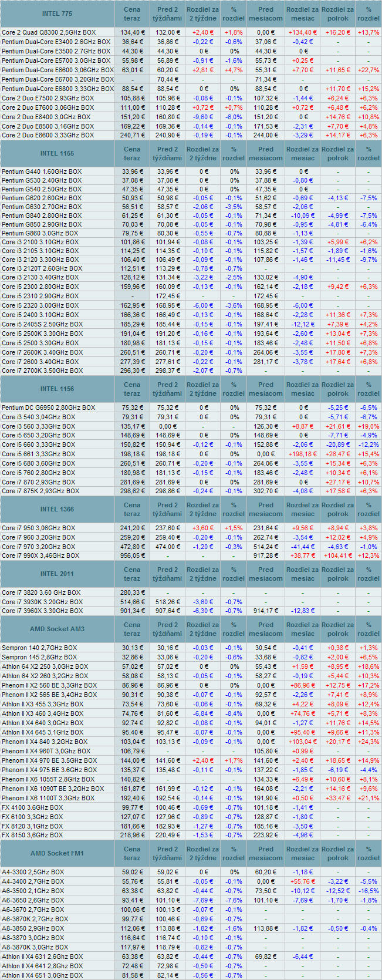Viewport: 382px width, 980px height.
Task: Click the "INTEL 1155" section header
Action: coord(58,153)
